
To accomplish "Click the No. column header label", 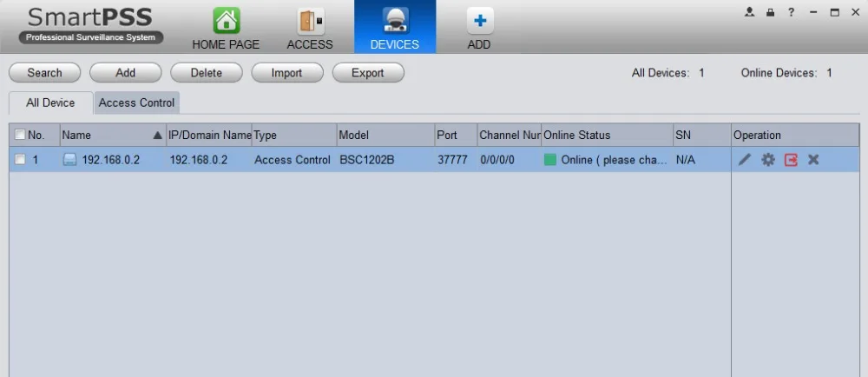I will click(36, 136).
